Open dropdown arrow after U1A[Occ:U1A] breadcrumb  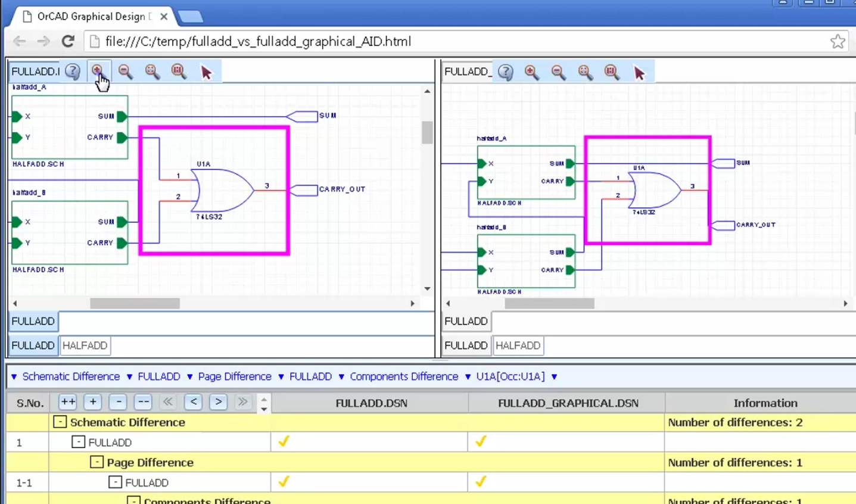tap(554, 377)
